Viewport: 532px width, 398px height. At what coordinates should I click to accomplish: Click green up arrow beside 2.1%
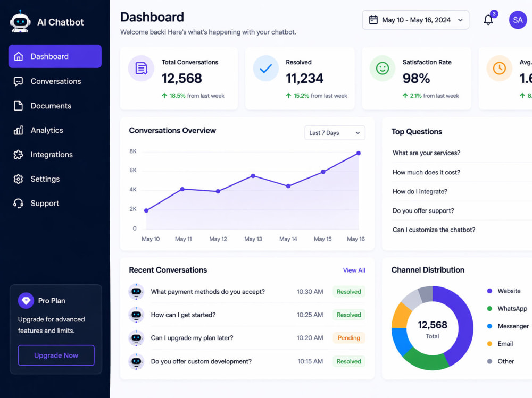(405, 96)
